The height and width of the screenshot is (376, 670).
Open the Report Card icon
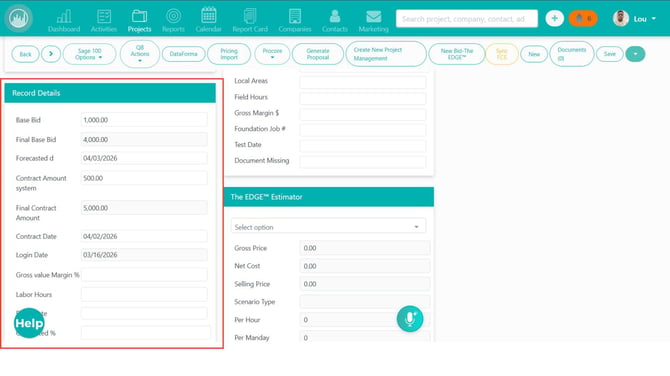(x=250, y=16)
